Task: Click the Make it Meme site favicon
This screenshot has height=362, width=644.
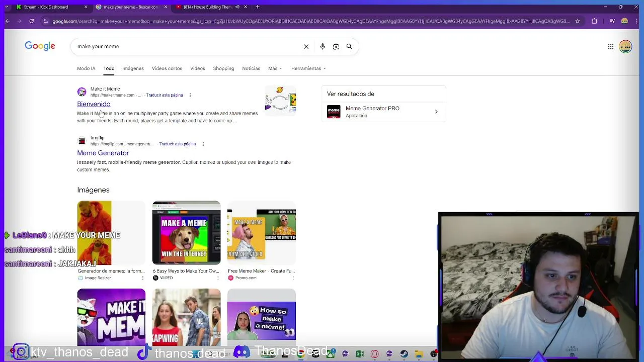Action: coord(82,92)
